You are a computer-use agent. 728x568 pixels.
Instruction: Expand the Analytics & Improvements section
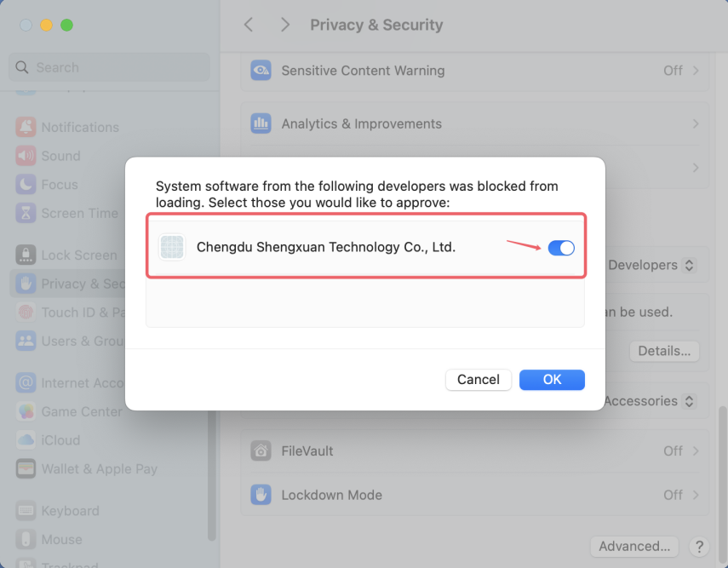[x=474, y=123]
